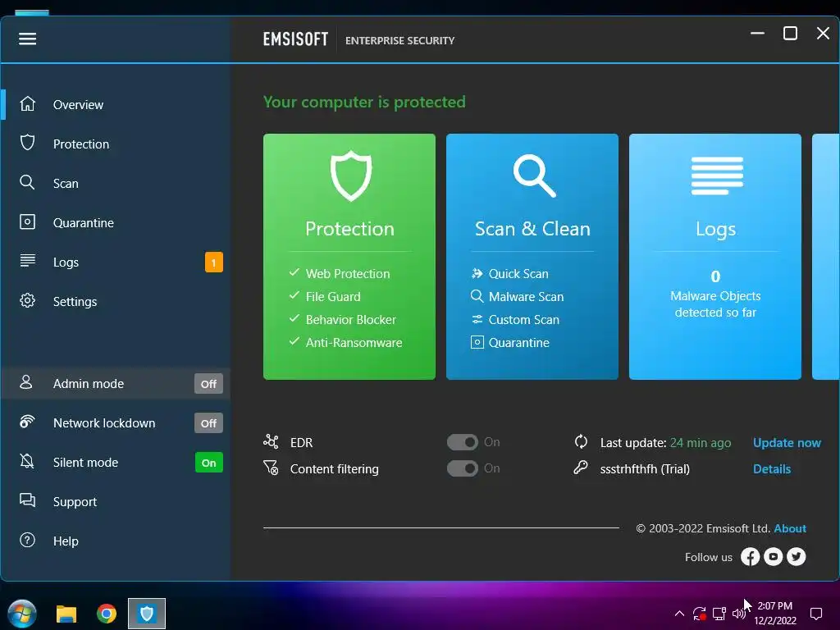The height and width of the screenshot is (630, 840).
Task: Click the Overview home icon
Action: tap(27, 104)
